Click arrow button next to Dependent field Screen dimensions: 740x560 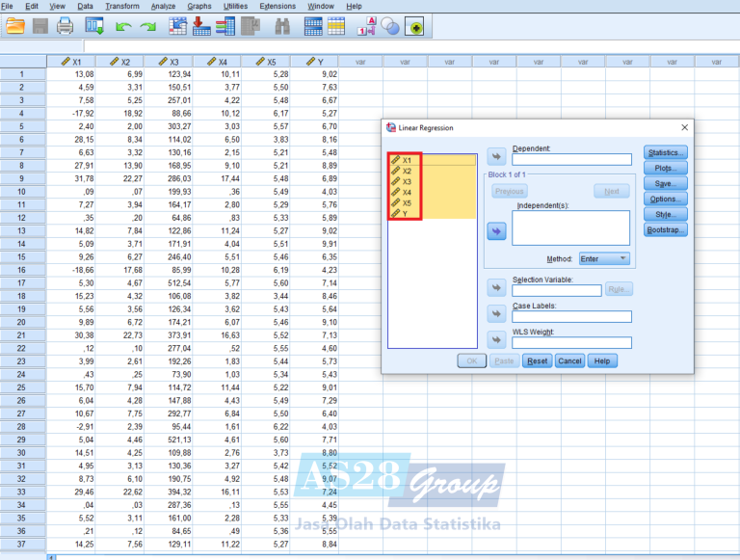(496, 159)
